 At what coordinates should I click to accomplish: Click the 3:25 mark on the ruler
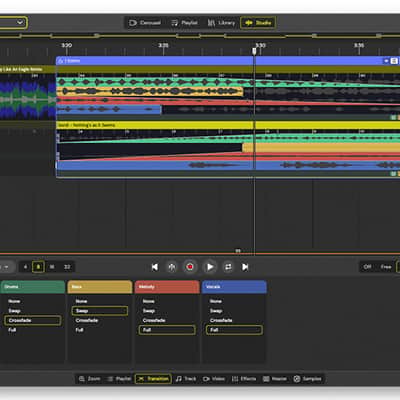point(163,45)
